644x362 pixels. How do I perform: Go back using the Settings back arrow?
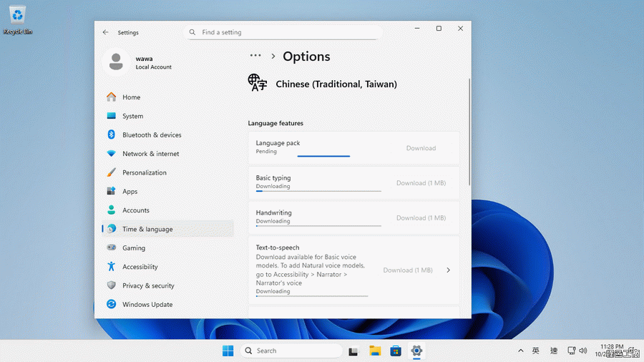(x=106, y=32)
